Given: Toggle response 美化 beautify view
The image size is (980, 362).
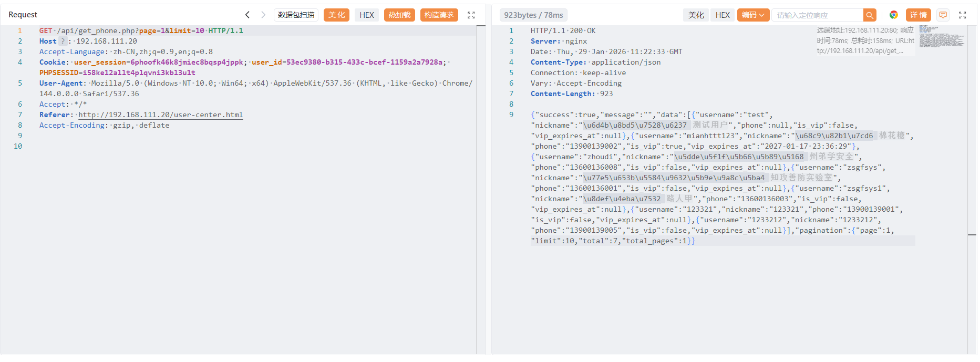Looking at the screenshot, I should (x=696, y=15).
